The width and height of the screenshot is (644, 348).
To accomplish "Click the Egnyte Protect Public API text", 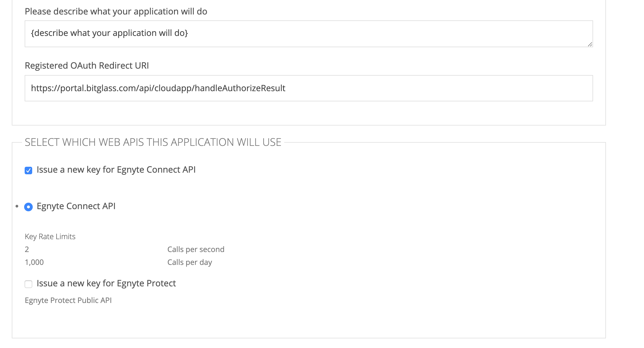I will point(69,300).
